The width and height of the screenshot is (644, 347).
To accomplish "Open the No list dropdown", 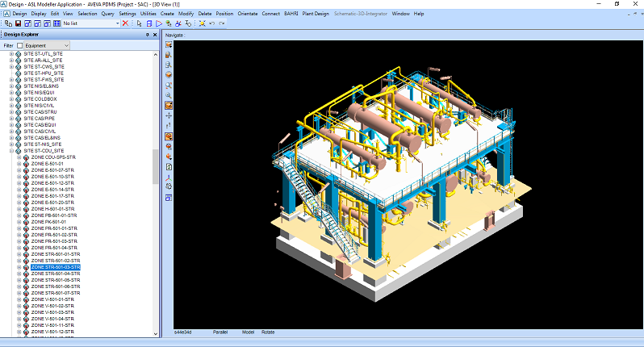I will tap(118, 23).
